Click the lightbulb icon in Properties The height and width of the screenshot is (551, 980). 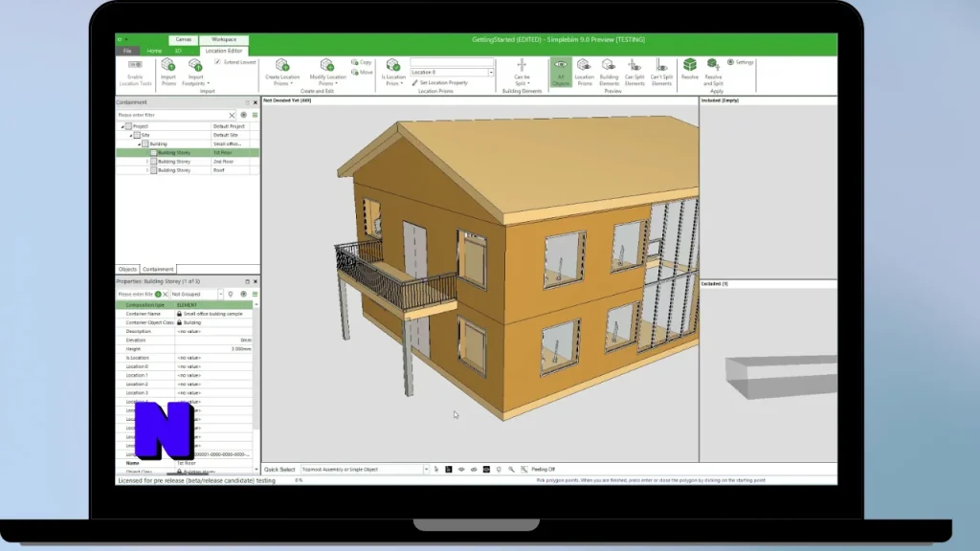point(231,295)
